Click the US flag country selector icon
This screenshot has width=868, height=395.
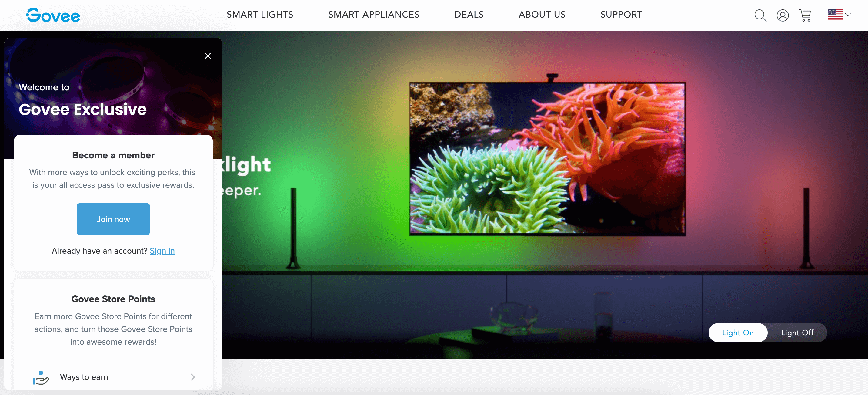[x=835, y=15]
